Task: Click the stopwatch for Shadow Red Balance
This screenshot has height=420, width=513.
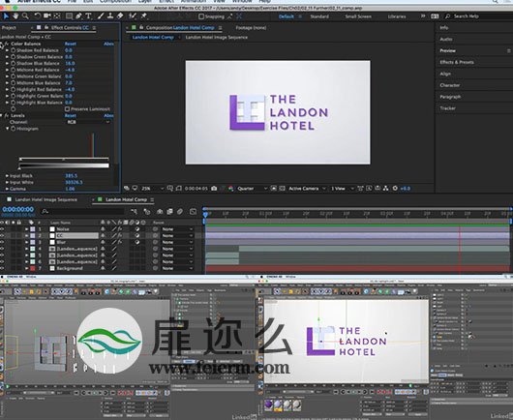Action: coord(14,50)
